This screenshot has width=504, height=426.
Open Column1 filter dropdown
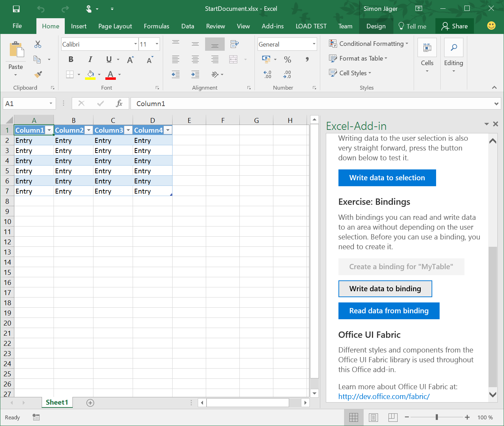(49, 130)
